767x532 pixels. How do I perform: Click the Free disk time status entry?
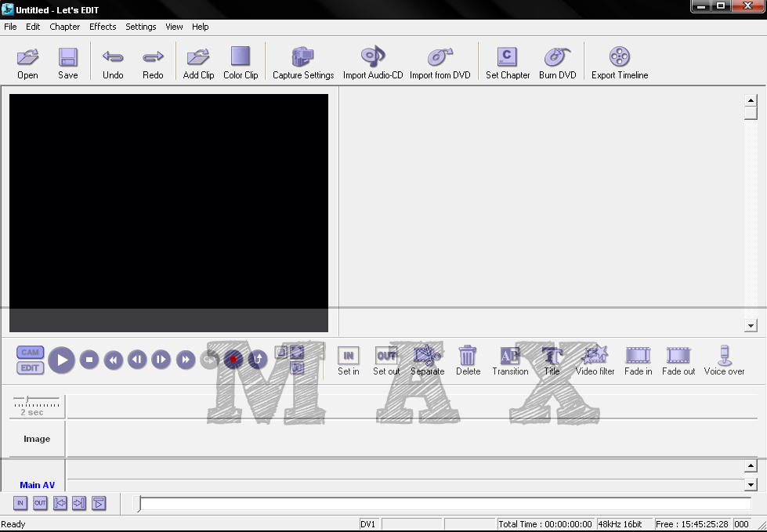692,524
